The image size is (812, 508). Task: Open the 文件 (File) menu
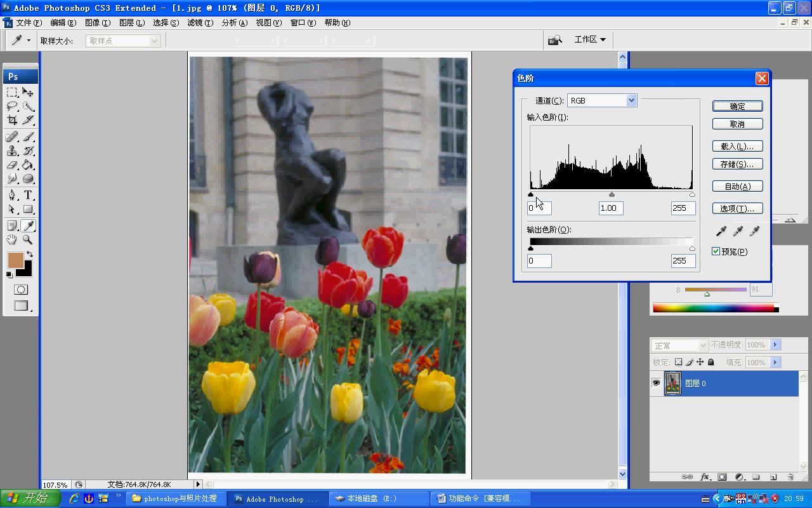coord(29,22)
